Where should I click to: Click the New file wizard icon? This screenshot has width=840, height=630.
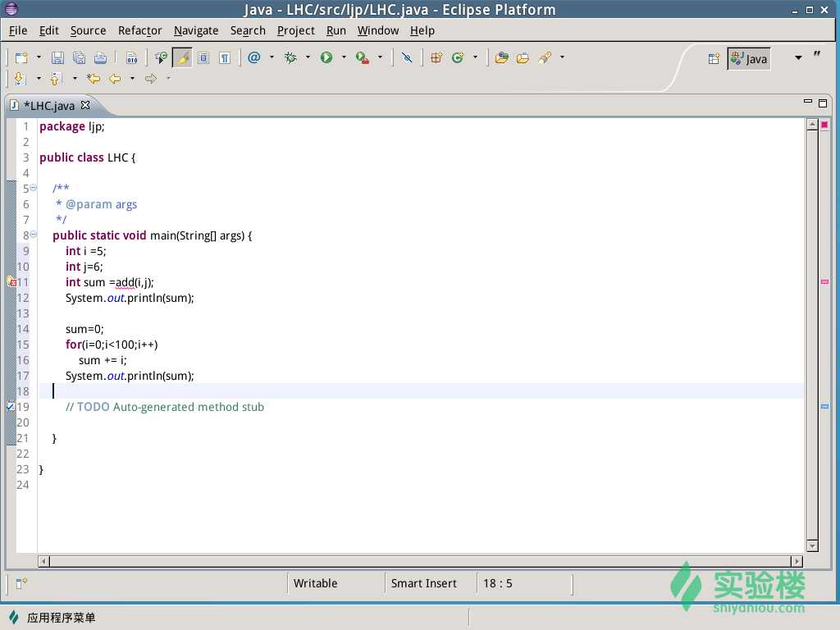point(21,58)
